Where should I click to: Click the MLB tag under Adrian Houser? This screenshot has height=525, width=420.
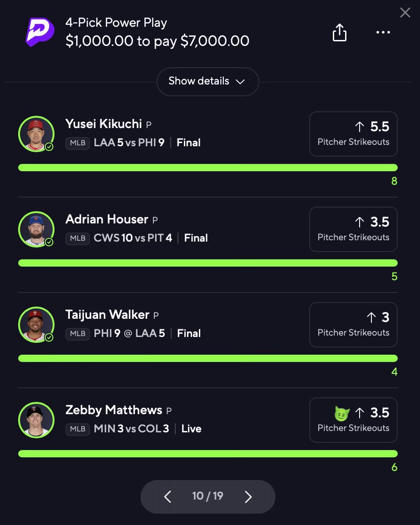(78, 238)
